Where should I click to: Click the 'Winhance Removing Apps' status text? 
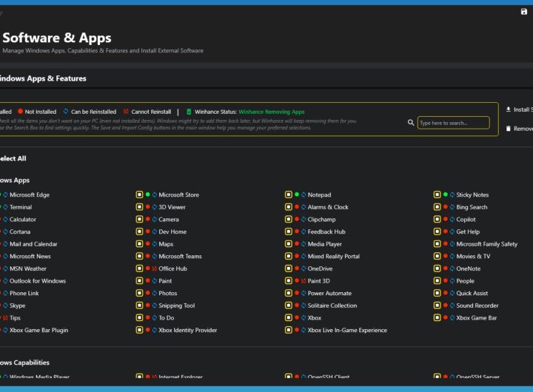[x=271, y=112]
